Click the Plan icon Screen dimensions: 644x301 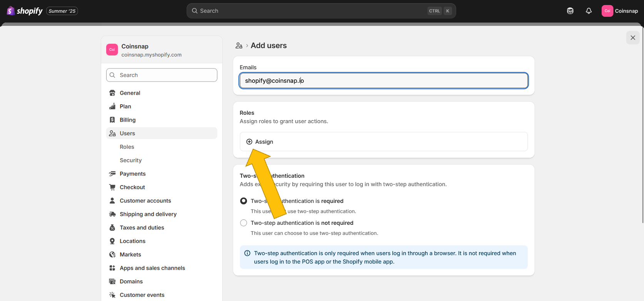tap(112, 106)
